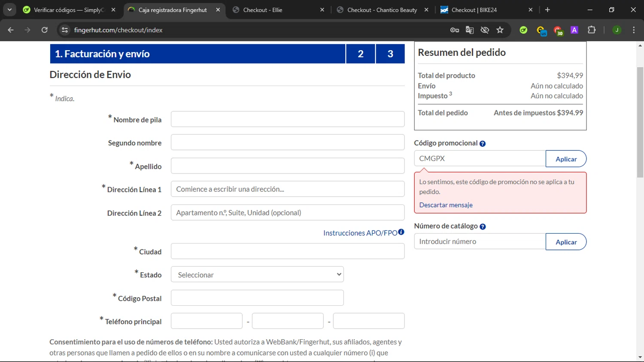Go to checkout step 3
The height and width of the screenshot is (362, 644).
coord(390,54)
